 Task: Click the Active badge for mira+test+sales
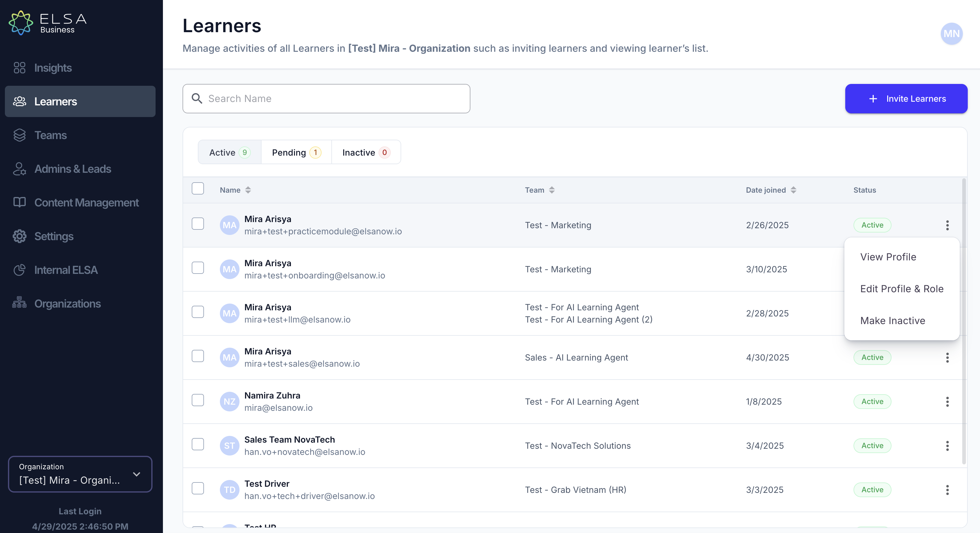(x=872, y=357)
